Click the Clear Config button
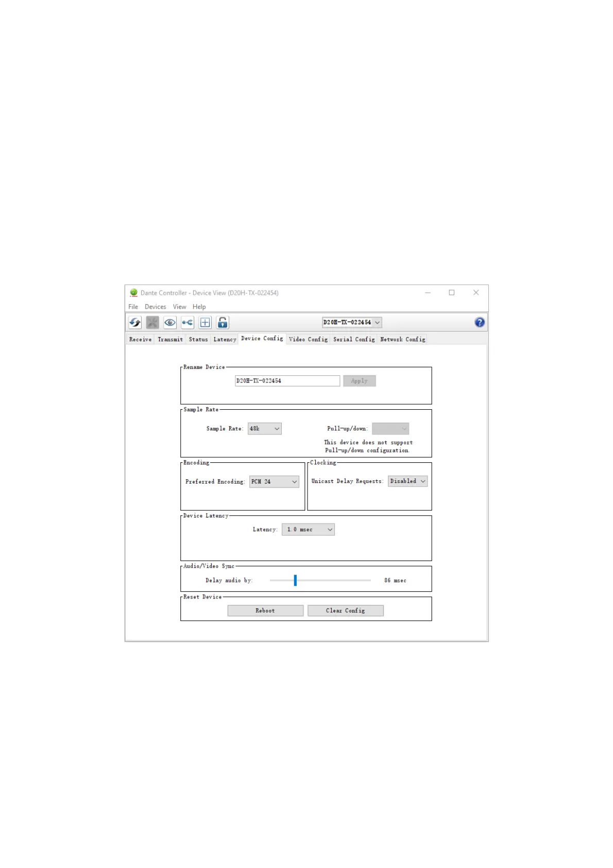The width and height of the screenshot is (613, 868). [x=346, y=611]
